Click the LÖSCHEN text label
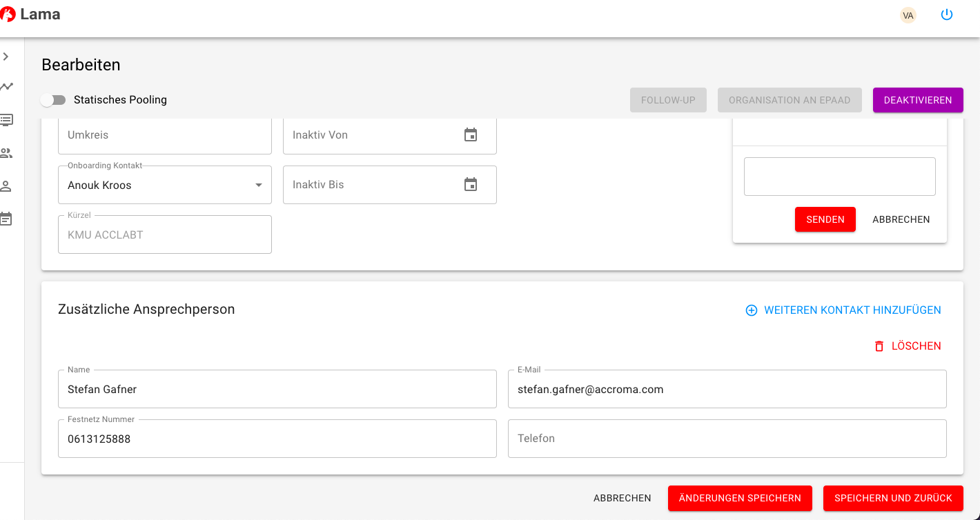980x520 pixels. tap(917, 346)
